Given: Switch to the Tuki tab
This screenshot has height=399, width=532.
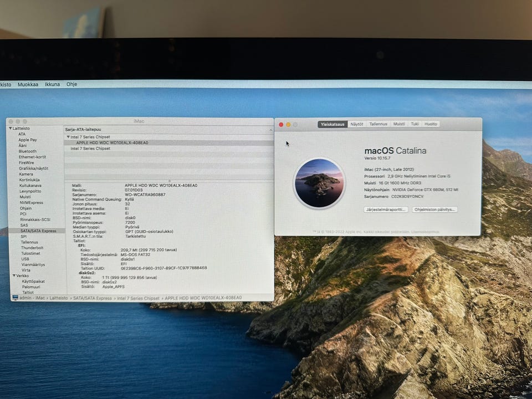Looking at the screenshot, I should point(415,124).
